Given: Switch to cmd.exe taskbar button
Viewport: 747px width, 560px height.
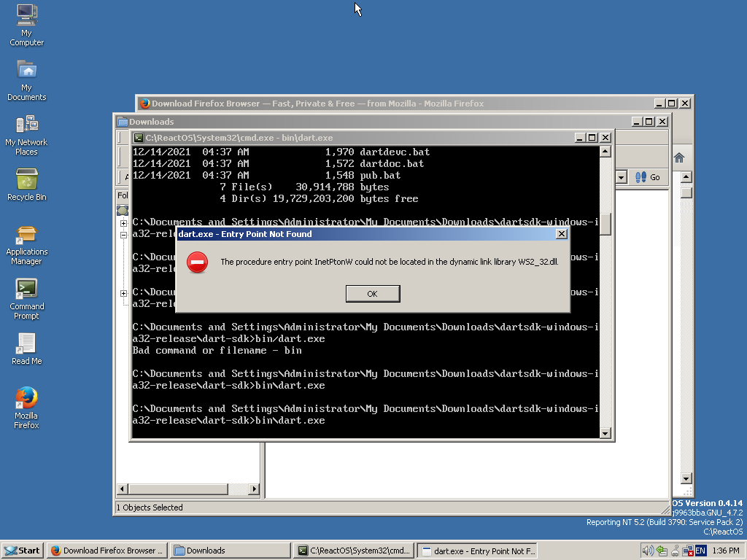Looking at the screenshot, I should coord(354,551).
